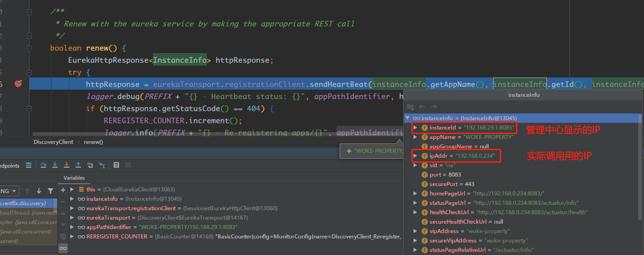Screen dimensions: 644x255
Task: Select next frame with down arrow
Action: pyautogui.click(x=39, y=191)
